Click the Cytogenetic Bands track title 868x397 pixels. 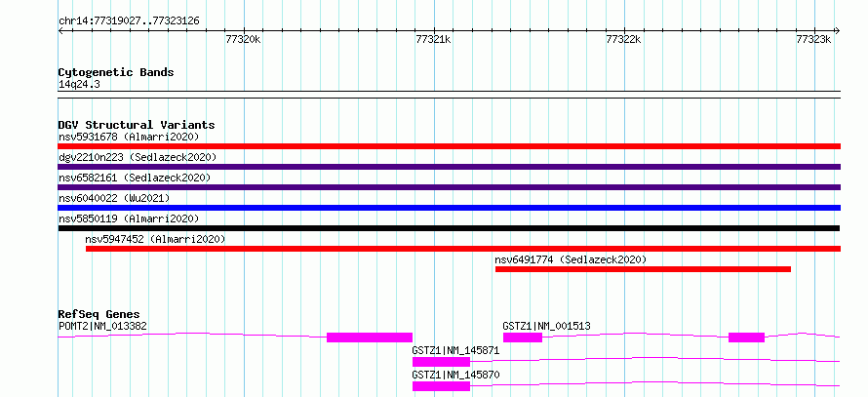pyautogui.click(x=116, y=72)
